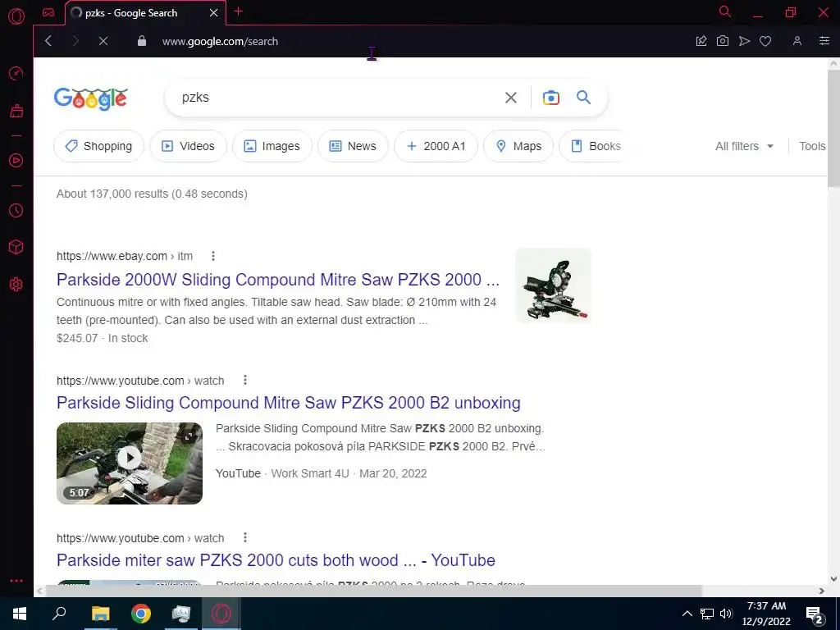
Task: Open the notification center
Action: 815,614
